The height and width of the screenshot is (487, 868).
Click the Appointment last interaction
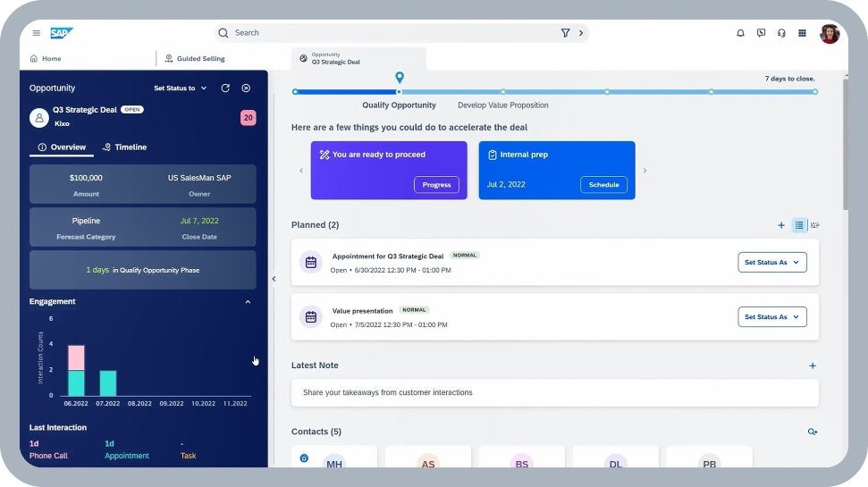pos(127,450)
